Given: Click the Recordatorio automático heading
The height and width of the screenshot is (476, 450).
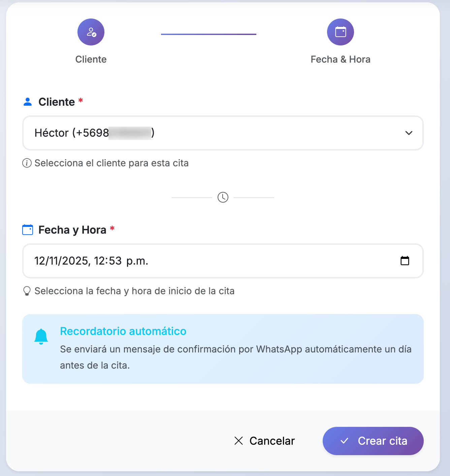Looking at the screenshot, I should pyautogui.click(x=123, y=331).
